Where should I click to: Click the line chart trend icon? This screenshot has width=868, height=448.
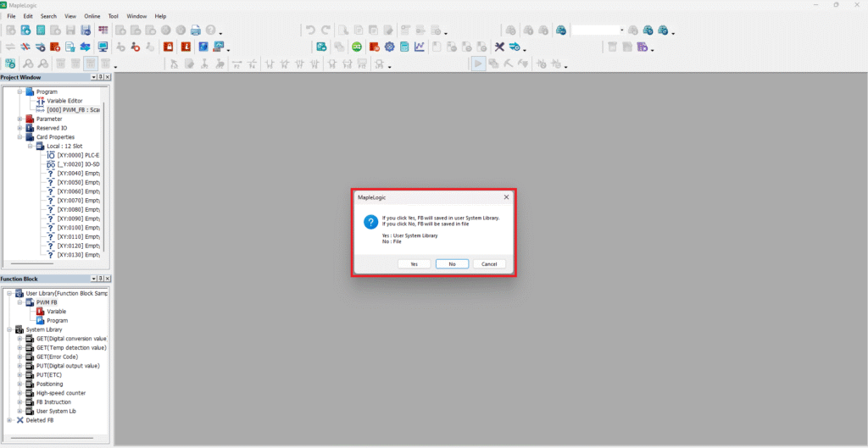(419, 47)
